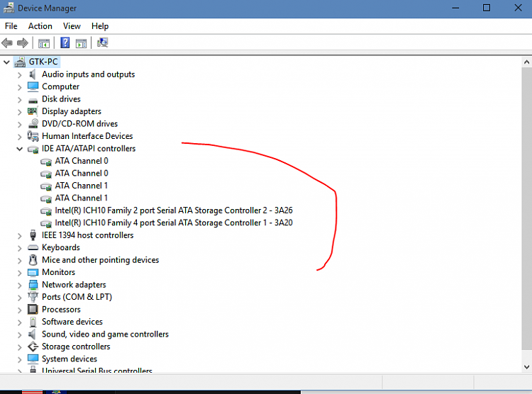Click the Network adapters icon
The image size is (532, 394).
click(33, 285)
